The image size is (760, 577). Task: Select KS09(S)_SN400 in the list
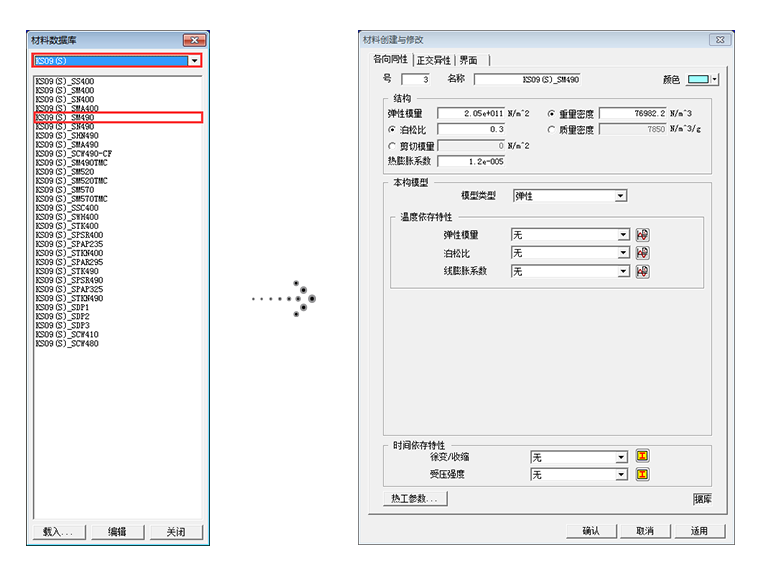pos(64,99)
